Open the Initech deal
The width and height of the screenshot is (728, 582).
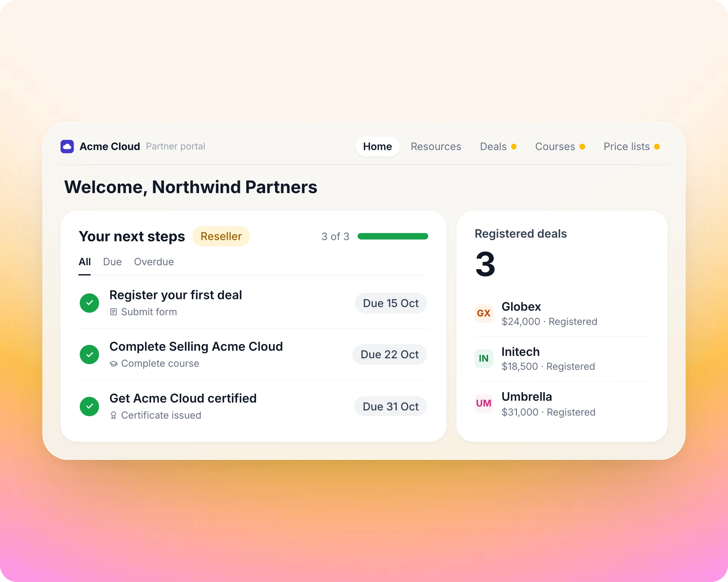point(562,358)
